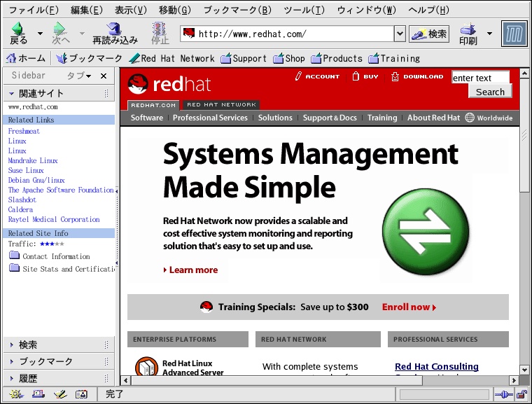The height and width of the screenshot is (404, 532).
Task: Click the Mozilla throbber logo icon
Action: tap(514, 33)
